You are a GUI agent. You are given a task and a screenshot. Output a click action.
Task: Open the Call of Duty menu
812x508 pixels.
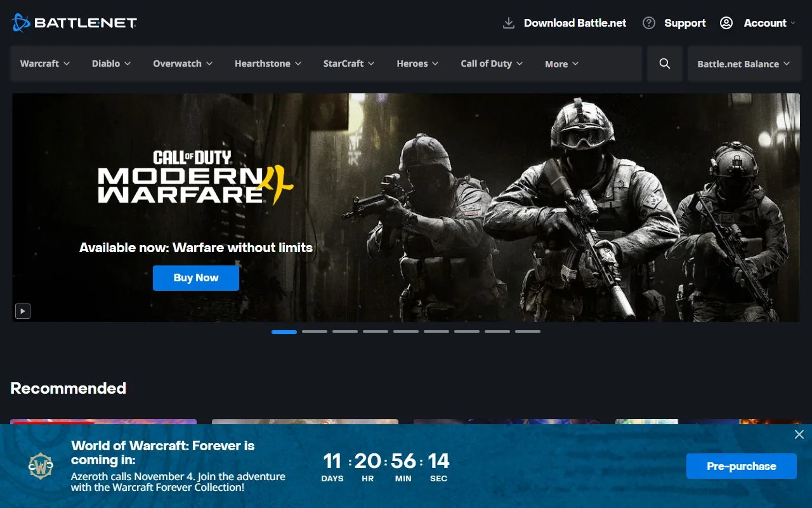pos(492,63)
